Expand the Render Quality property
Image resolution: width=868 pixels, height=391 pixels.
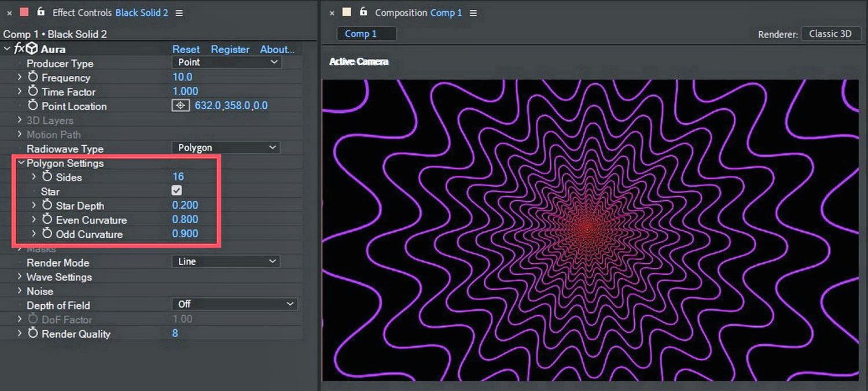pyautogui.click(x=20, y=334)
